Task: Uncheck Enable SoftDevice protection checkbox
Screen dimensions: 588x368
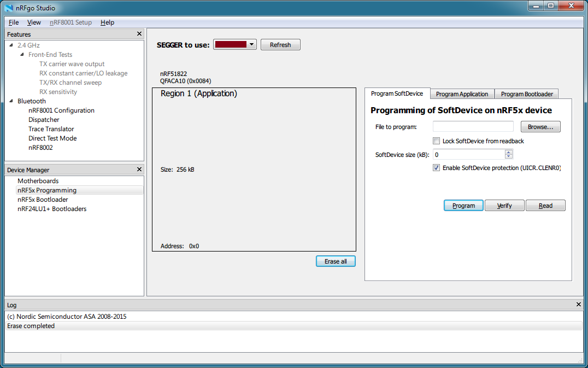Action: click(x=436, y=168)
